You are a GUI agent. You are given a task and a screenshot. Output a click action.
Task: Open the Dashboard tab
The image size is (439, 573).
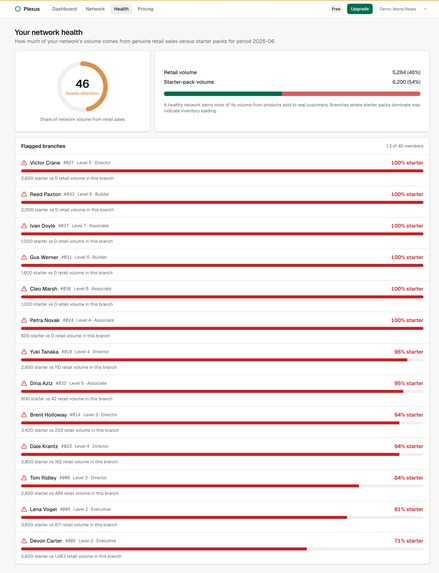tap(64, 9)
